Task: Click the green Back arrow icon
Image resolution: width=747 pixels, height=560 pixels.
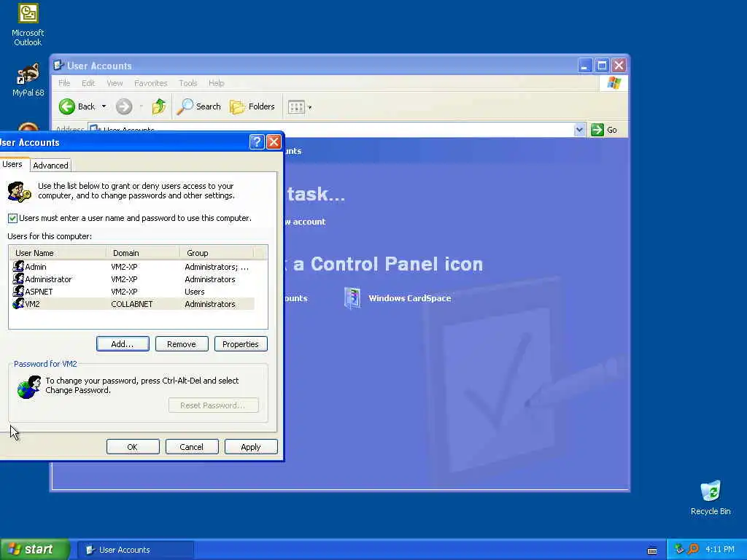Action: click(67, 106)
